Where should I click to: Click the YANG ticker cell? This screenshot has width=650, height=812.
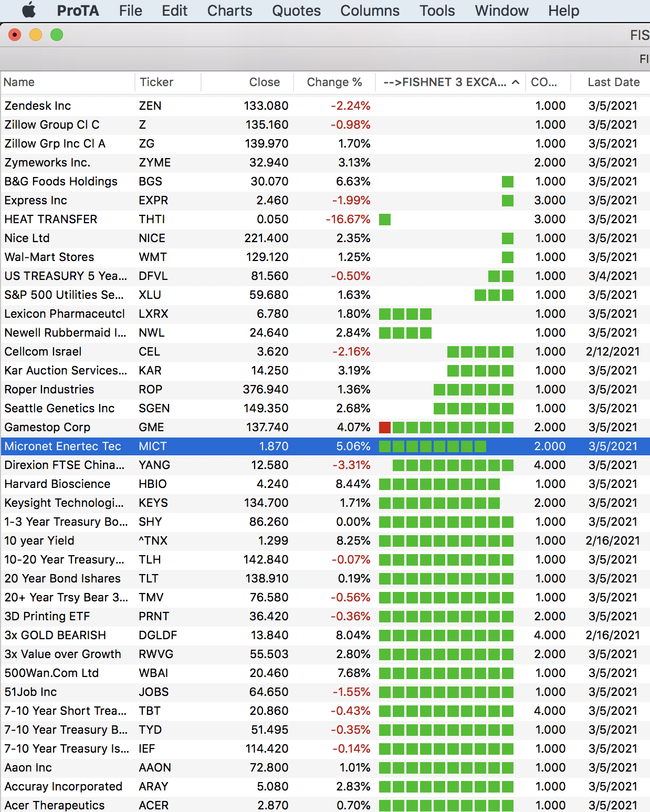click(x=154, y=465)
